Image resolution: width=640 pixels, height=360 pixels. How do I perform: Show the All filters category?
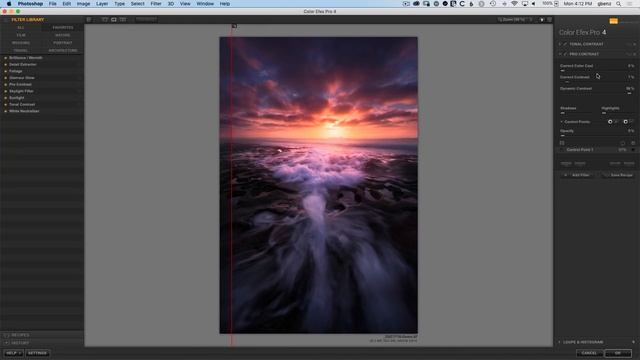click(x=21, y=28)
